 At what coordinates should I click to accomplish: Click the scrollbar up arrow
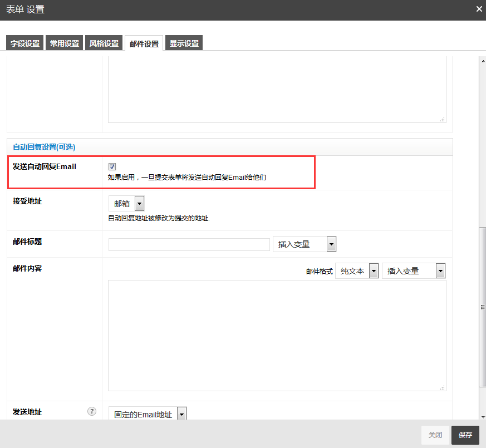(483, 61)
